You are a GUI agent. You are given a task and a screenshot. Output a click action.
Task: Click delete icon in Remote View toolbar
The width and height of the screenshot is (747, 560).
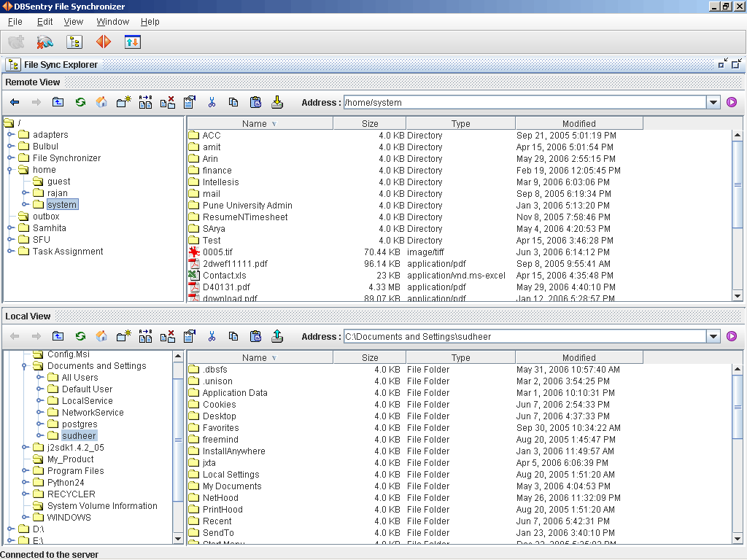click(167, 102)
